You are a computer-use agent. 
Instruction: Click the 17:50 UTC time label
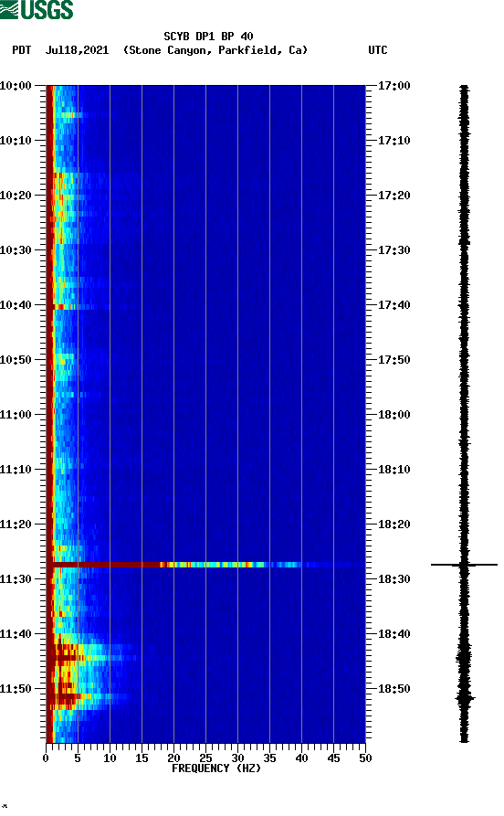click(394, 360)
